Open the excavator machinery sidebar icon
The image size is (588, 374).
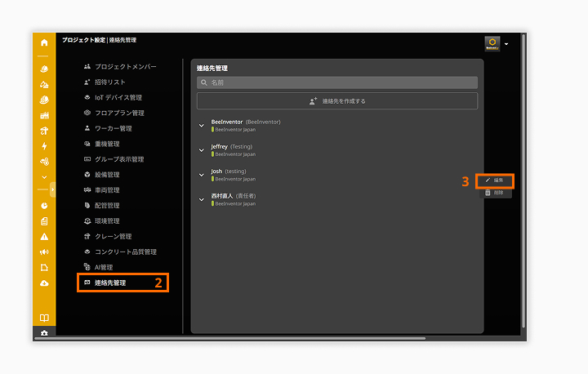[x=44, y=84]
